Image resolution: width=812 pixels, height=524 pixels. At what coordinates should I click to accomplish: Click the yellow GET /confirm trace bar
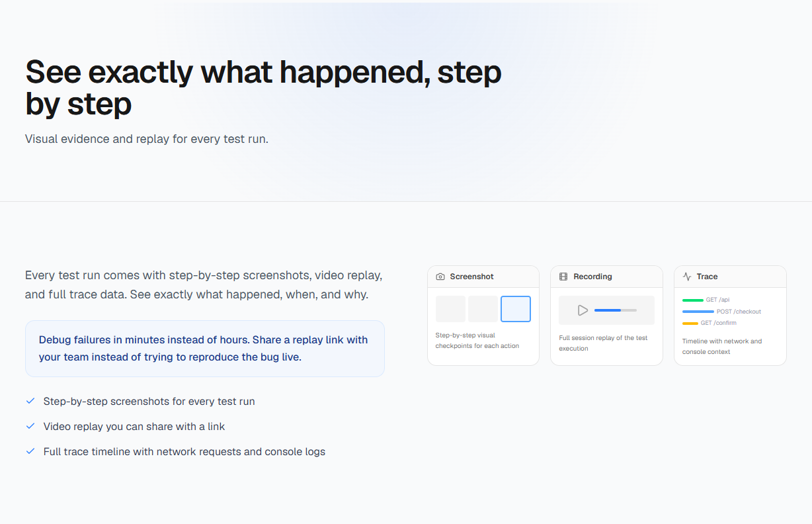690,324
